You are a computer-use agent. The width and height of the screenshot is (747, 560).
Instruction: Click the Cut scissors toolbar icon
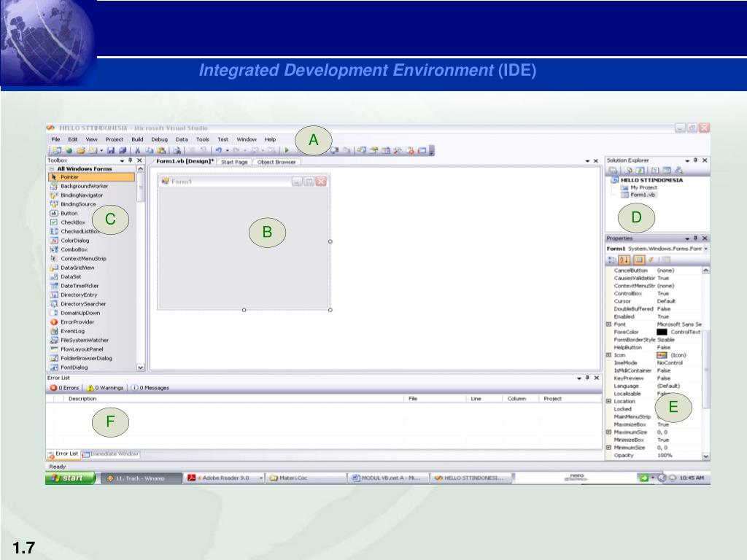(x=137, y=150)
